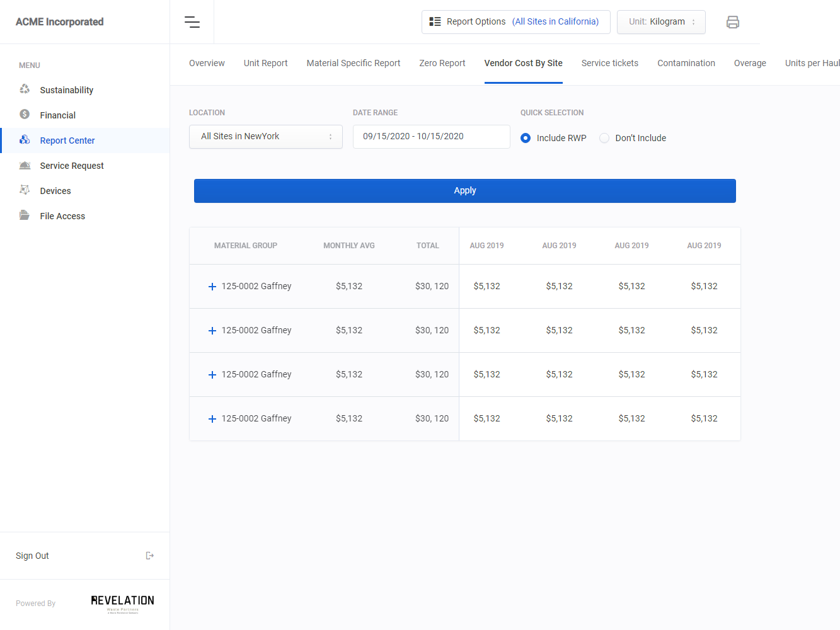Go to the Service tickets tab

[x=610, y=63]
